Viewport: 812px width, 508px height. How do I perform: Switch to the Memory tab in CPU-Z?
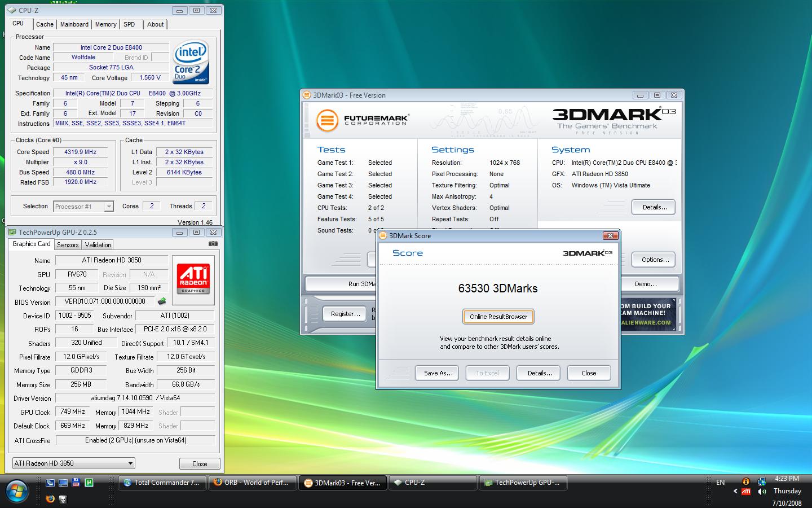click(105, 24)
